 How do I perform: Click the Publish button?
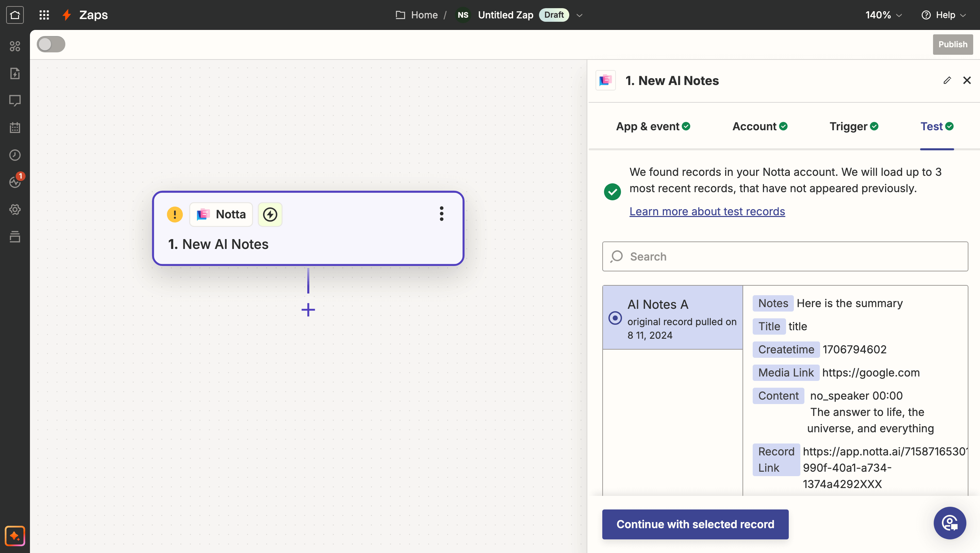pyautogui.click(x=953, y=44)
